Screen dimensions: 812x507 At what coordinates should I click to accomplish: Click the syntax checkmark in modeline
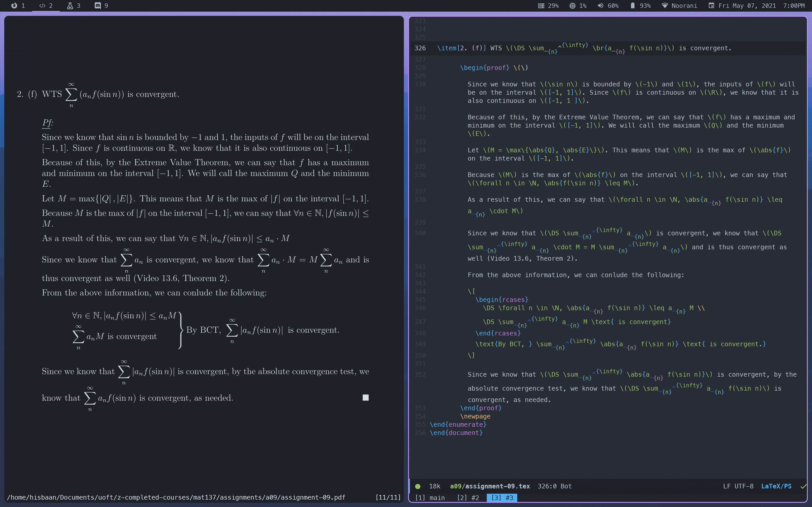tap(803, 486)
